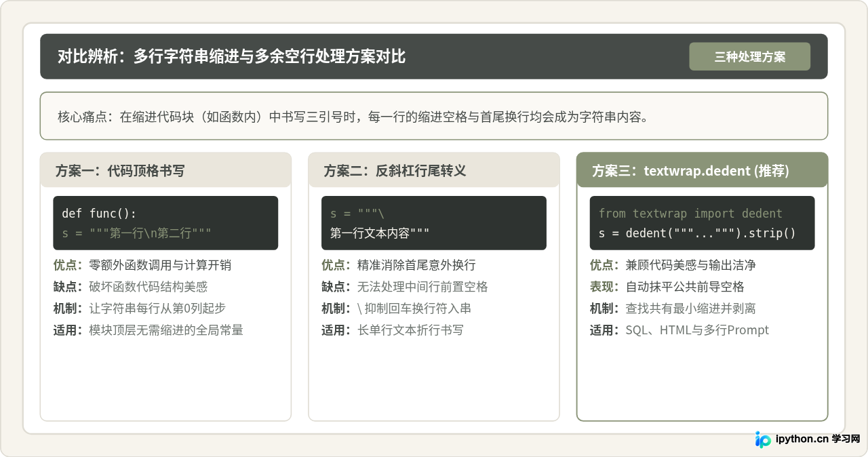The image size is (868, 457).
Task: Click the code line 第一行文本内容"""
Action: (x=380, y=234)
